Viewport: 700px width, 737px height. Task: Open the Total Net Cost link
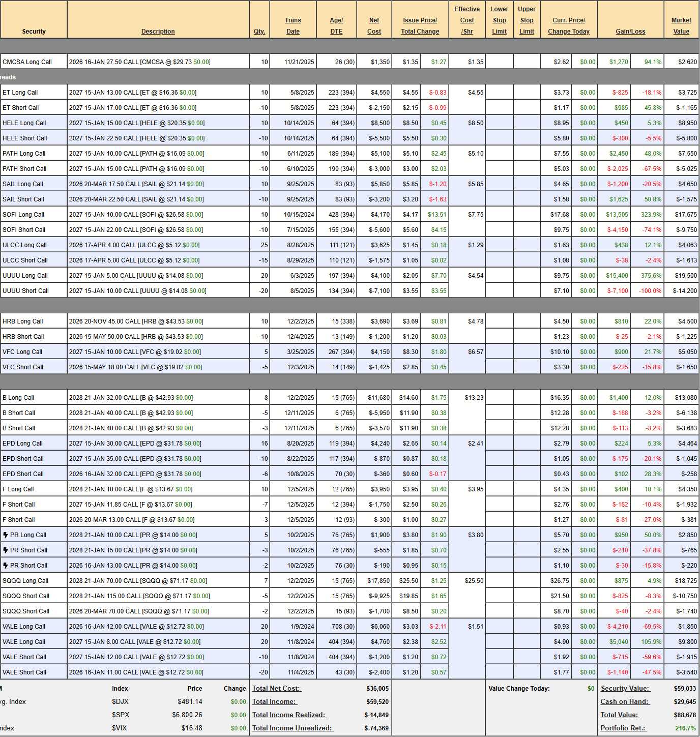(x=277, y=689)
